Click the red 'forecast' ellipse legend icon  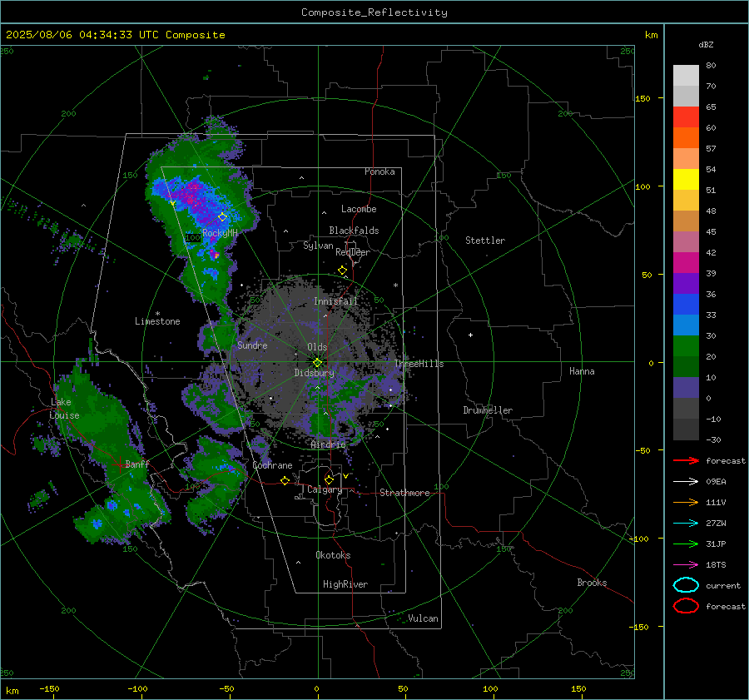pos(686,606)
